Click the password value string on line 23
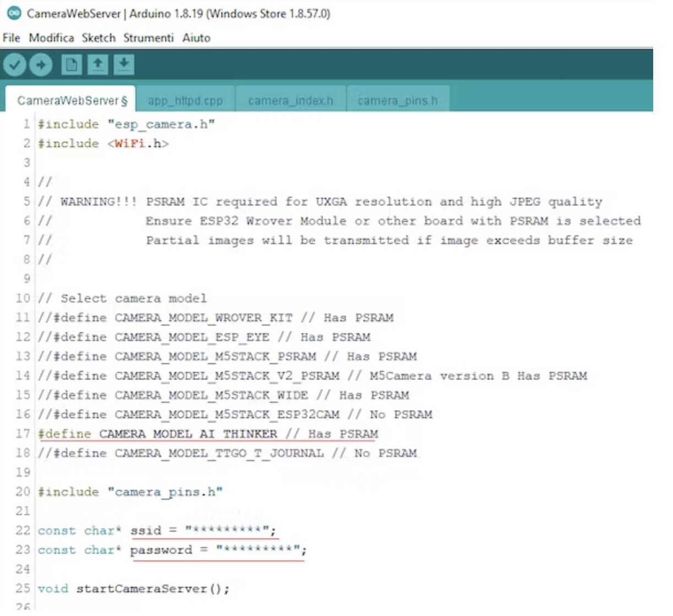The image size is (673, 616). (x=260, y=549)
